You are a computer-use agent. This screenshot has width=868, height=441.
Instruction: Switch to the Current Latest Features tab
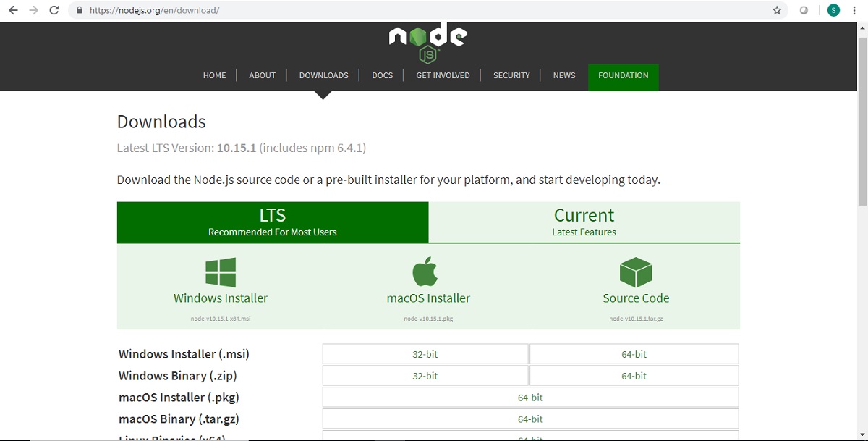point(584,222)
